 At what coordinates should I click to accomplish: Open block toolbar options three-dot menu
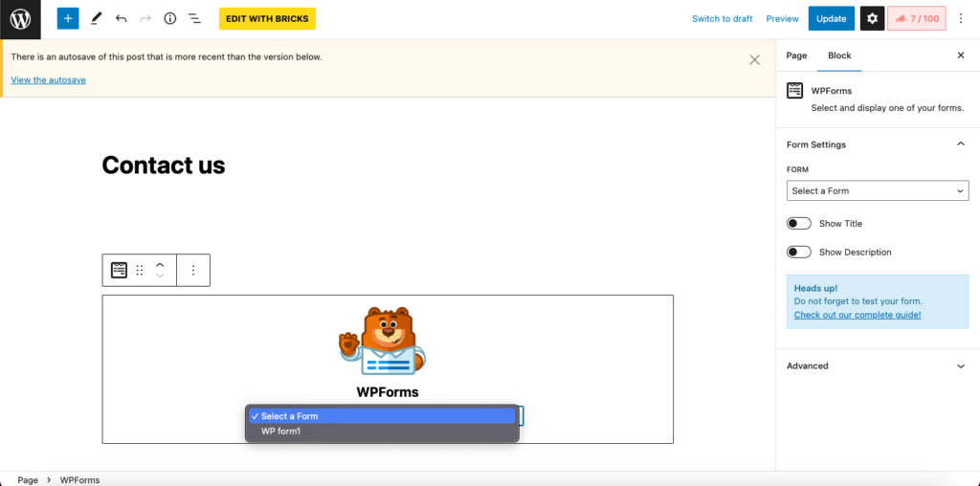click(x=193, y=270)
